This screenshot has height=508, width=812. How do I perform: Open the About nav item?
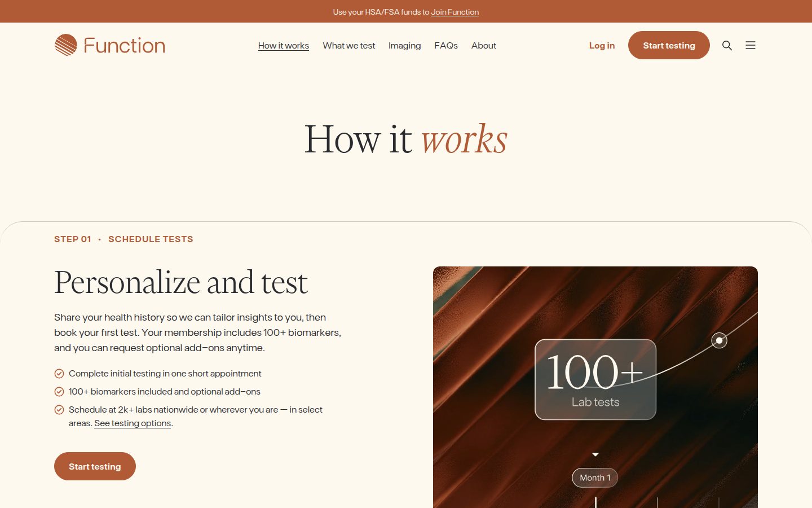484,46
